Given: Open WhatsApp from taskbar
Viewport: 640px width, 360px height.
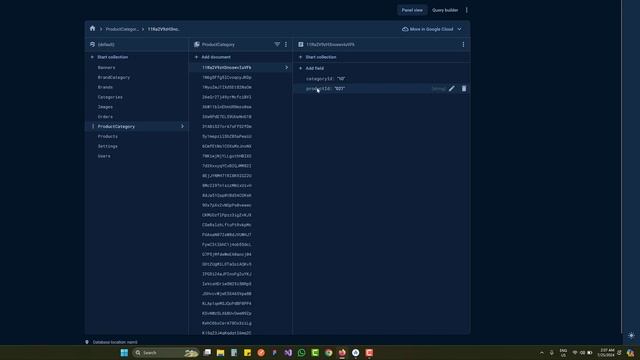Looking at the screenshot, I should (302, 353).
